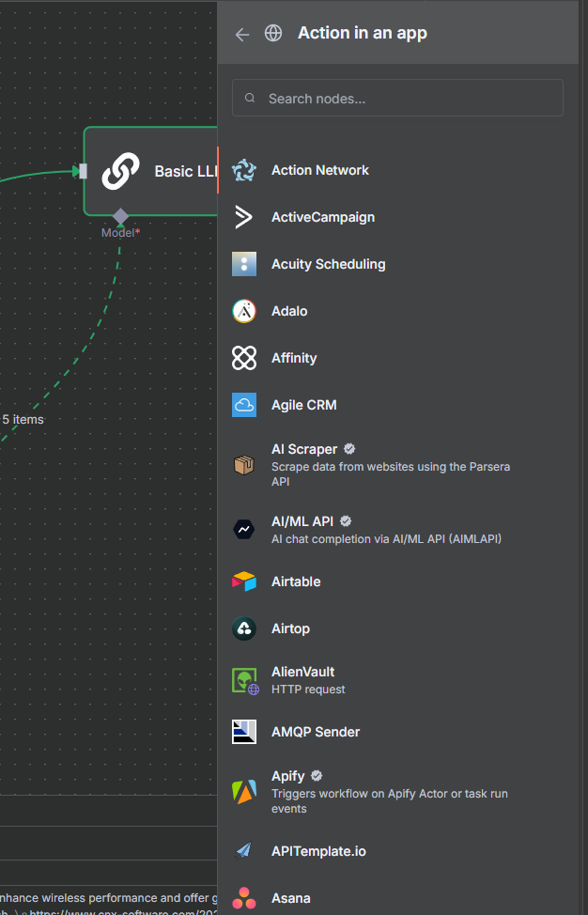Choose the Airtop entry
The width and height of the screenshot is (588, 915).
point(397,628)
